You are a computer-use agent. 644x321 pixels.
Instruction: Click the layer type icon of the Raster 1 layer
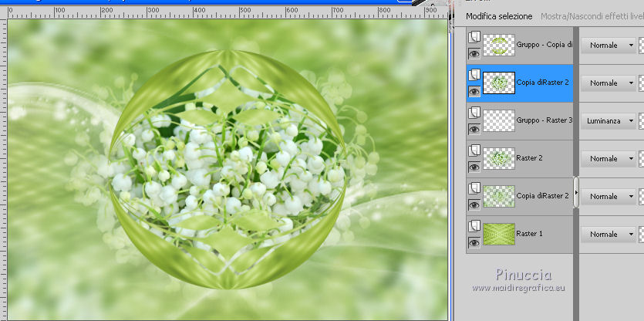(474, 225)
